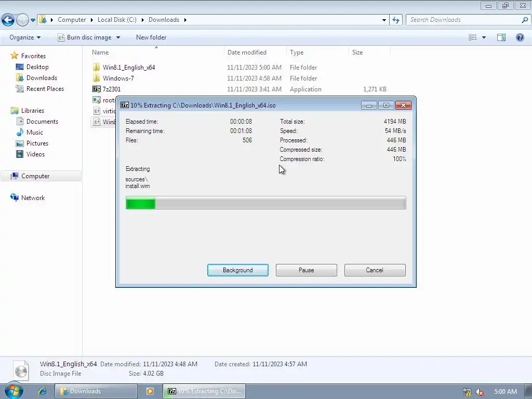Click the refresh button beside address bar

click(x=396, y=20)
